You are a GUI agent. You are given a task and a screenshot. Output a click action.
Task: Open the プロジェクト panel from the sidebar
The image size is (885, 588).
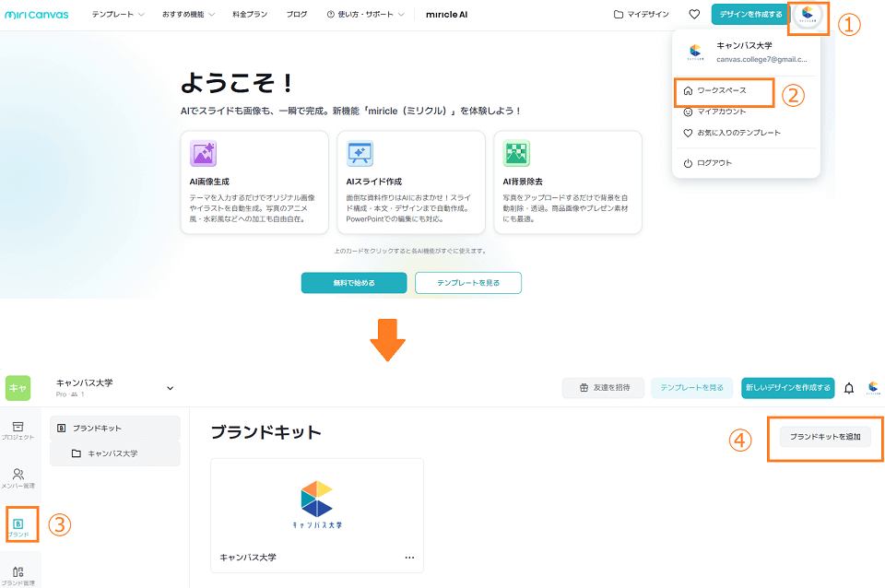[20, 429]
